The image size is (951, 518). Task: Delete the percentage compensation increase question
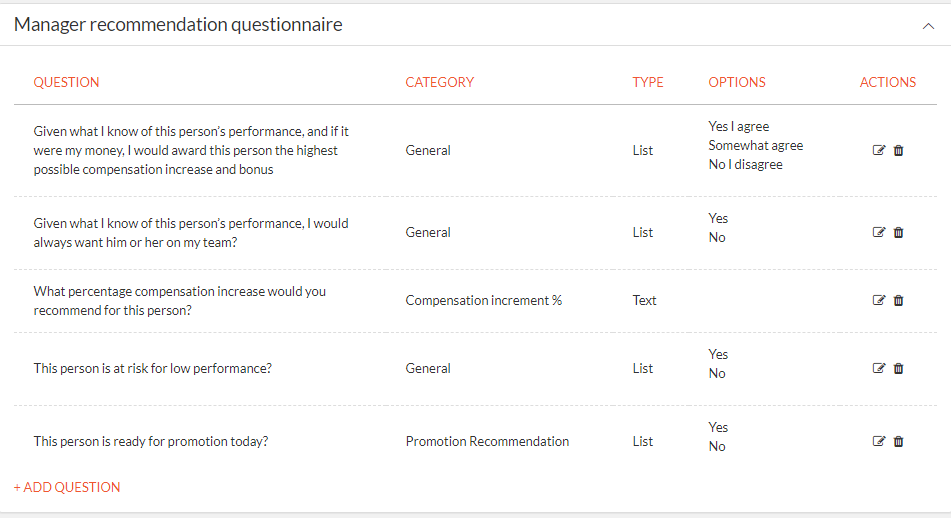[898, 300]
